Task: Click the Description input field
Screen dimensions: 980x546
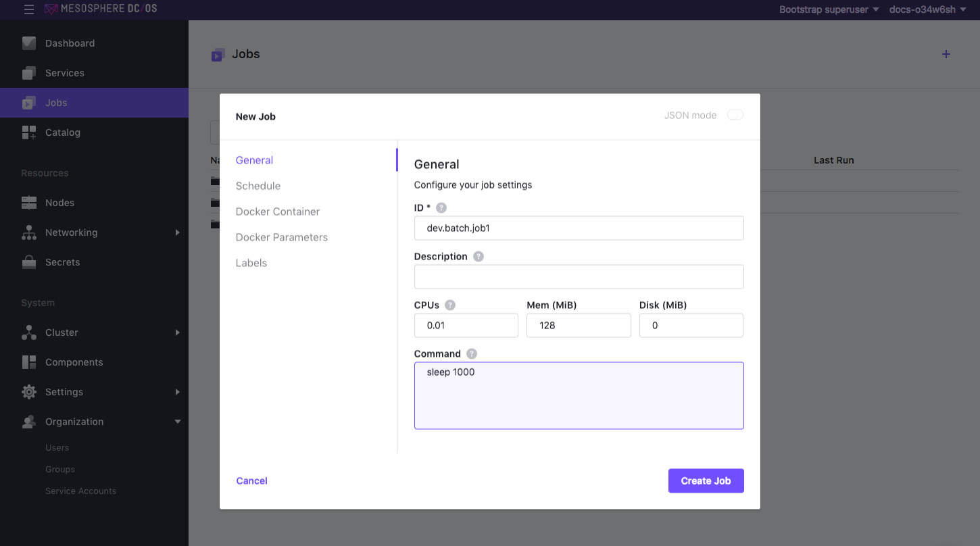Action: pyautogui.click(x=579, y=277)
